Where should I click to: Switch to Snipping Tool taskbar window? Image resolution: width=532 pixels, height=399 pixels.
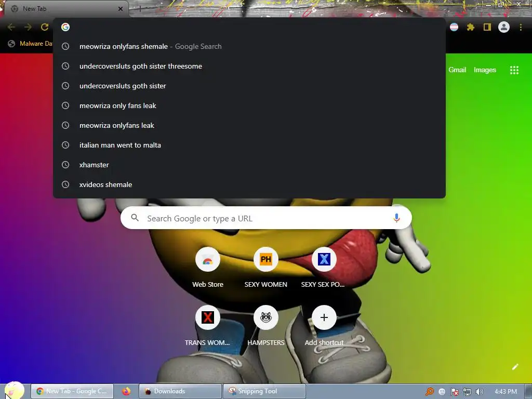[x=264, y=391]
